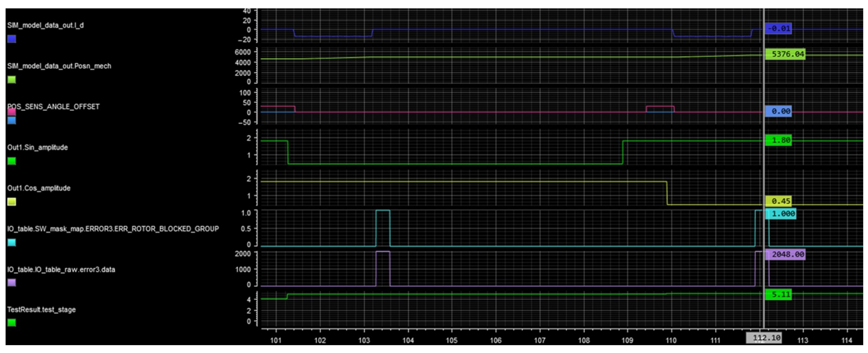Click the 2048.00 error3 value readout

pos(785,254)
